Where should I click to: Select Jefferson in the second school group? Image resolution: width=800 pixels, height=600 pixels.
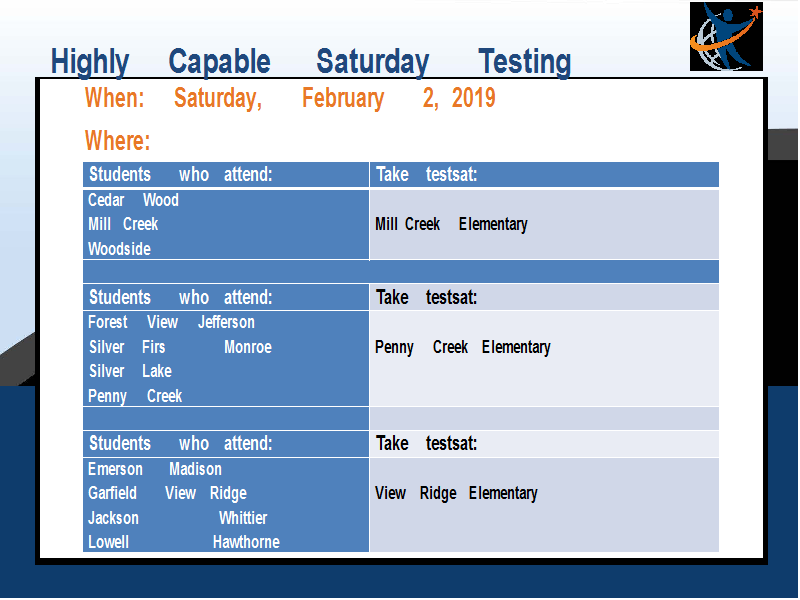(226, 322)
